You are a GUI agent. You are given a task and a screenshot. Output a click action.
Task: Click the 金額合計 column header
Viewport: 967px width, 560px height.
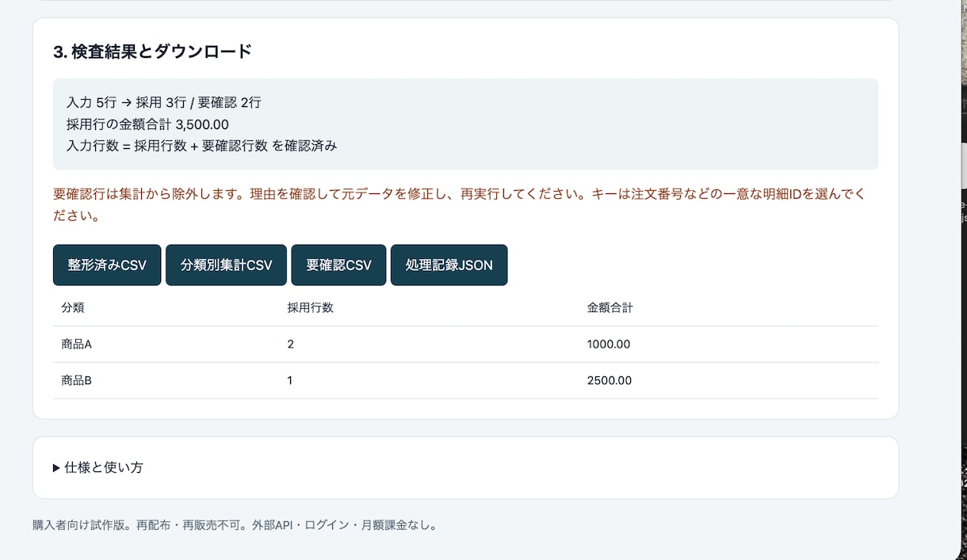610,307
